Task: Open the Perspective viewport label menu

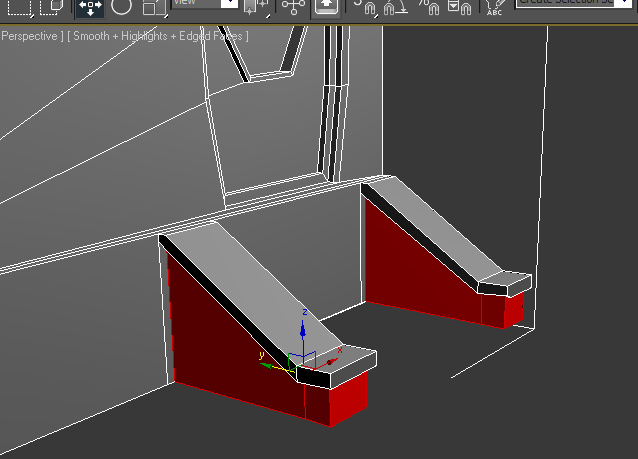Action: tap(30, 36)
